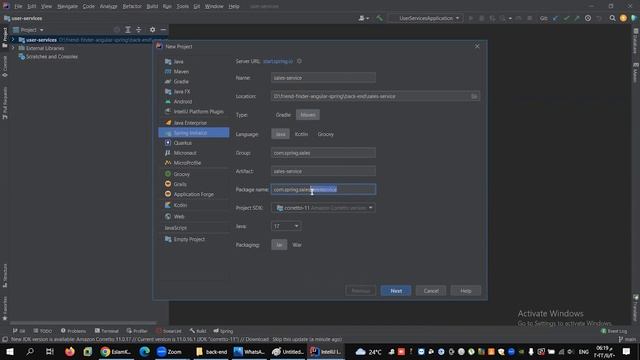The height and width of the screenshot is (360, 640).
Task: Cancel the New Project dialog
Action: coord(431,291)
